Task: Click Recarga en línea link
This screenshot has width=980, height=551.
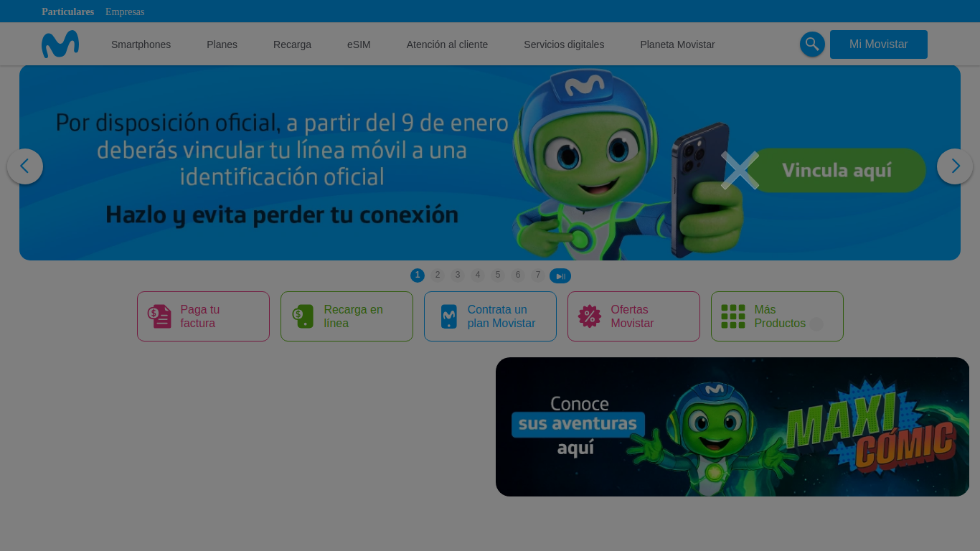Action: point(347,316)
